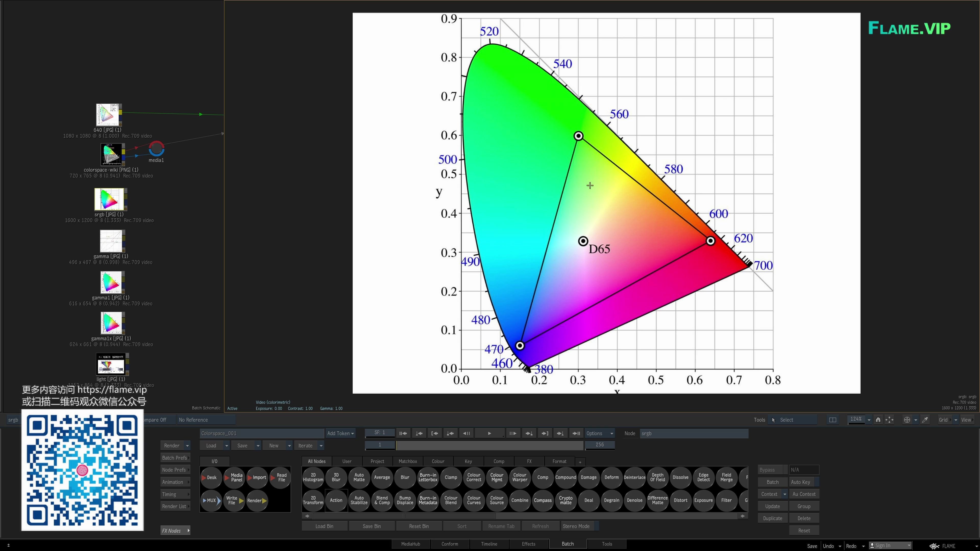Screen dimensions: 980x551
Task: Click the Home view icon
Action: pyautogui.click(x=878, y=420)
